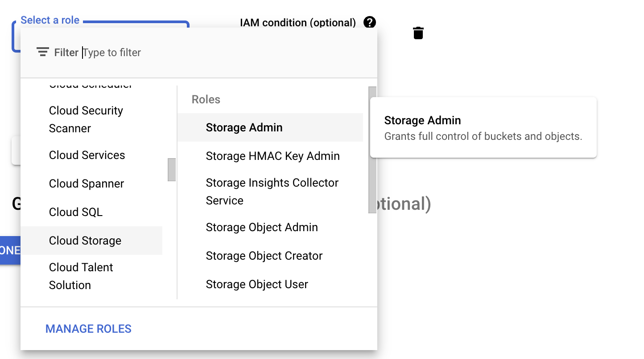Choose Storage Insights Collector Service role

[272, 192]
